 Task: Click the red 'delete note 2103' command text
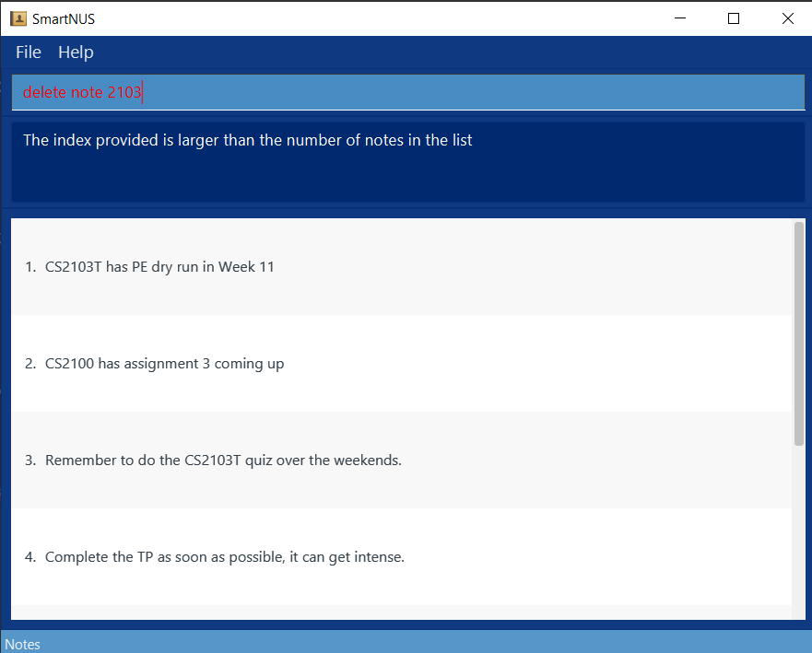[82, 92]
